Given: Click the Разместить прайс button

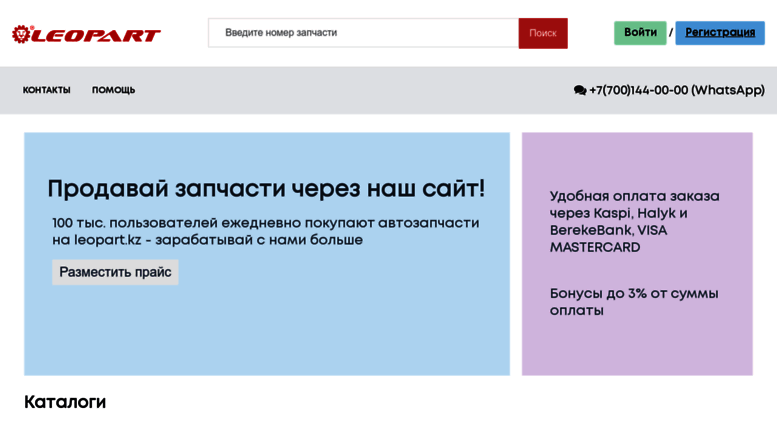Looking at the screenshot, I should (x=115, y=272).
